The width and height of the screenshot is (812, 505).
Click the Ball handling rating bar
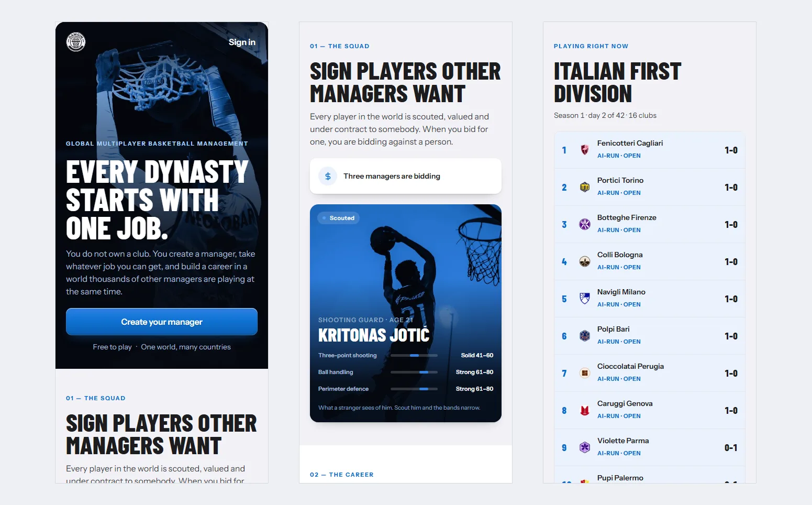click(414, 372)
